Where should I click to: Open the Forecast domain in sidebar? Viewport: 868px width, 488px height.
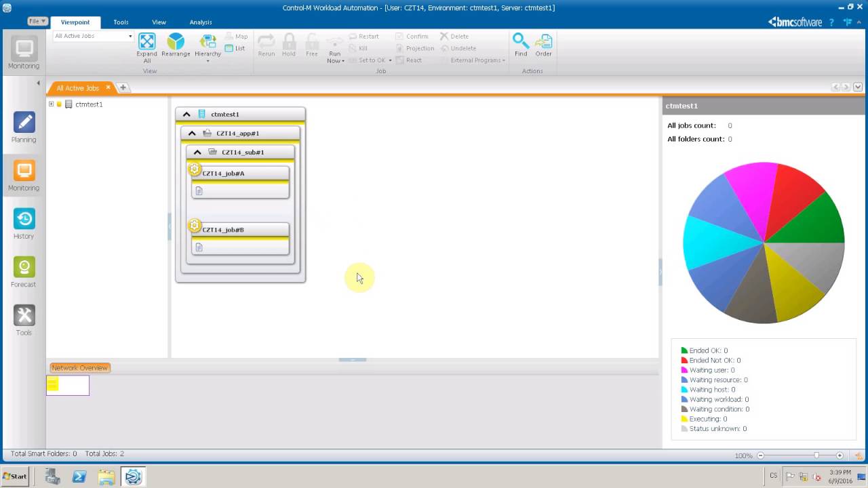pos(24,272)
